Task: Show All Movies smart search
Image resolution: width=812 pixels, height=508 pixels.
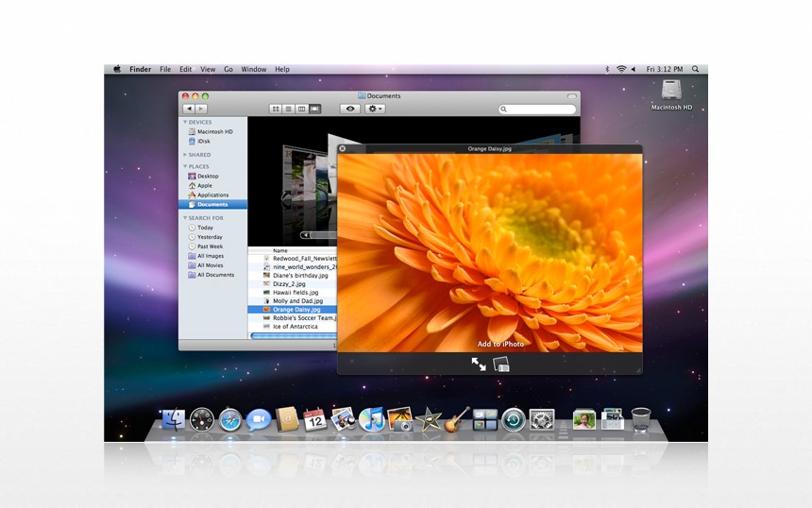Action: [x=212, y=265]
